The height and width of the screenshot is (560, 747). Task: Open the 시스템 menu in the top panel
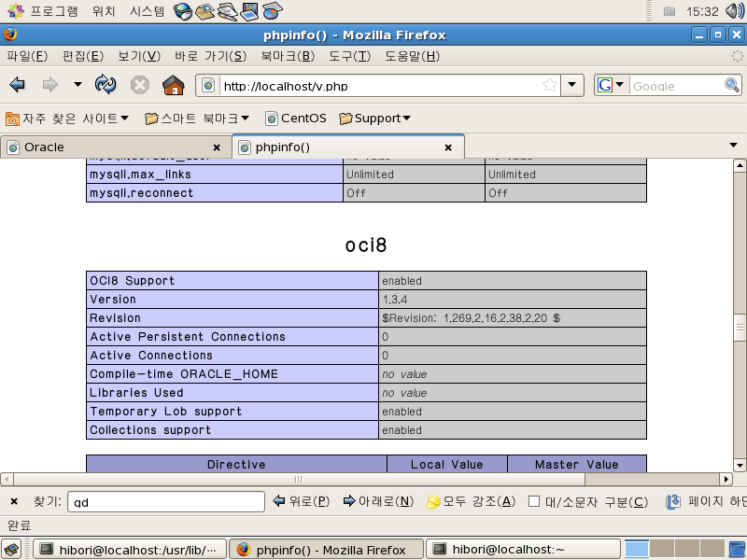[148, 11]
